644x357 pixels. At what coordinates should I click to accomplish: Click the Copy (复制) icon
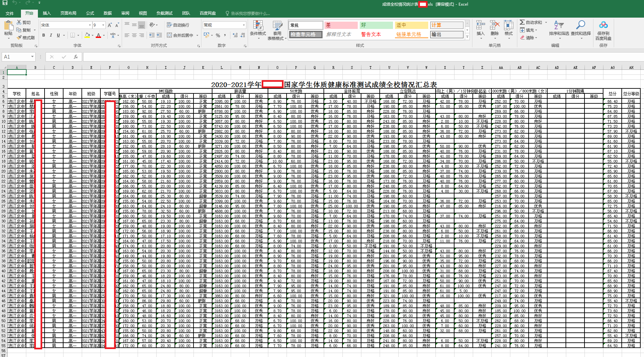(x=19, y=30)
